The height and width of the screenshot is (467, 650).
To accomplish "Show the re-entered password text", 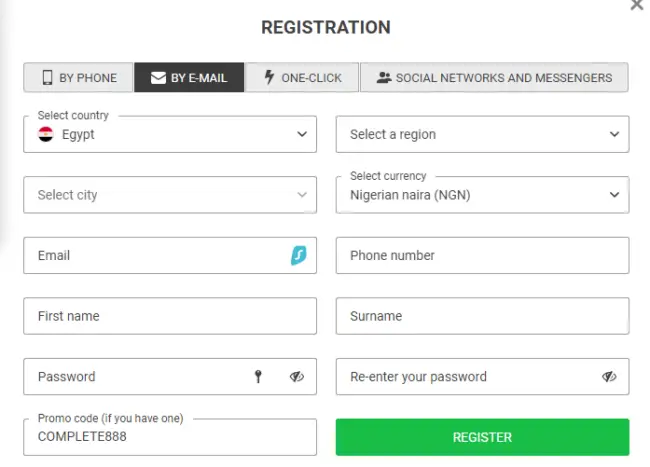I will (x=609, y=377).
